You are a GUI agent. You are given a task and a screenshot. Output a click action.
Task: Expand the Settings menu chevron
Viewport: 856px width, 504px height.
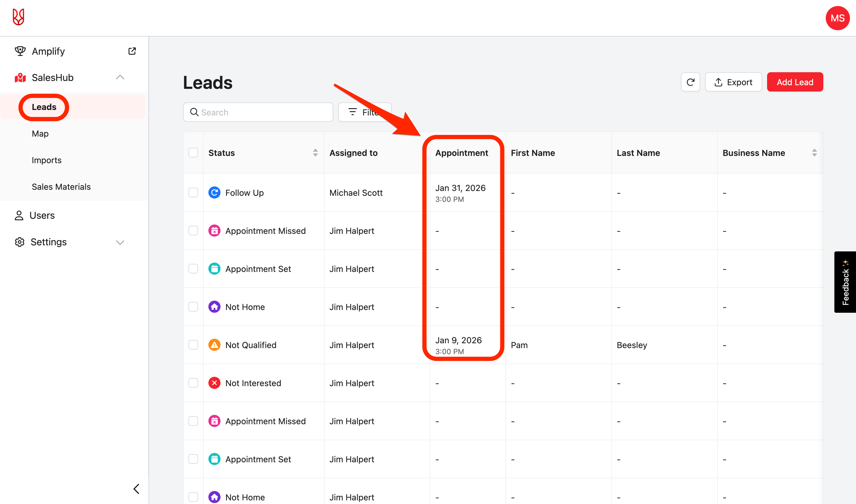pos(120,242)
